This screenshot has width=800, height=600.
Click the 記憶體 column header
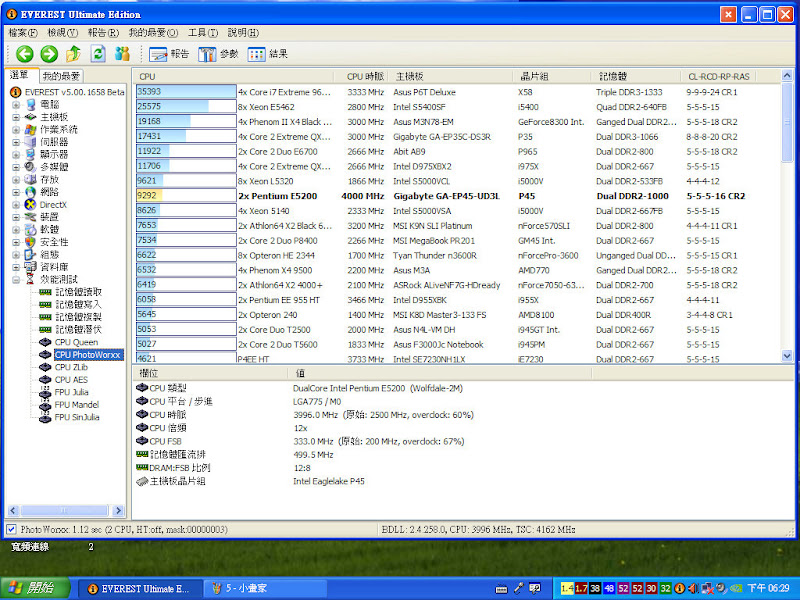pos(613,76)
